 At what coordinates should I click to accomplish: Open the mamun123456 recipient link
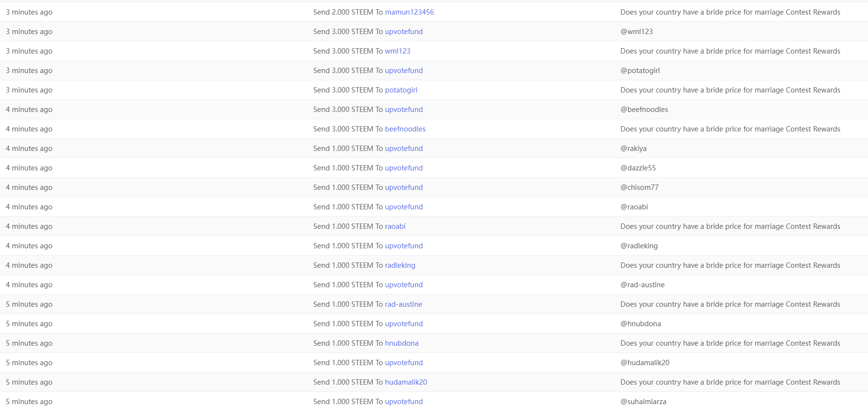409,12
